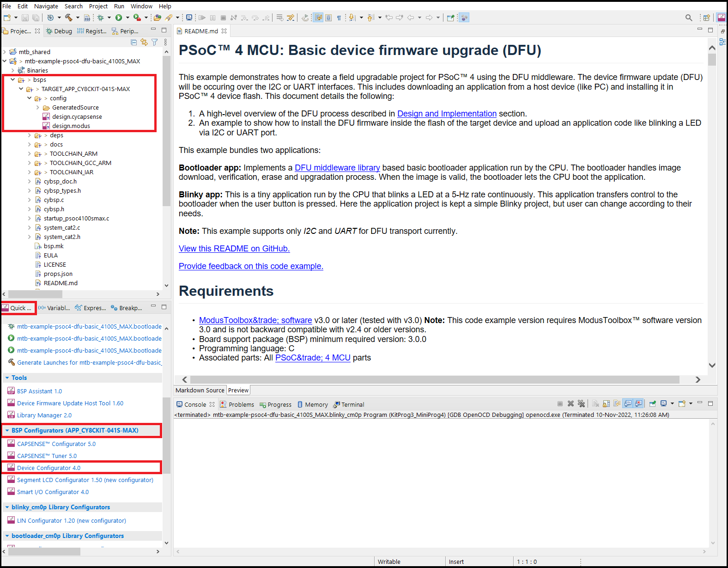Click the hammer Build icon
728x568 pixels.
(x=68, y=18)
